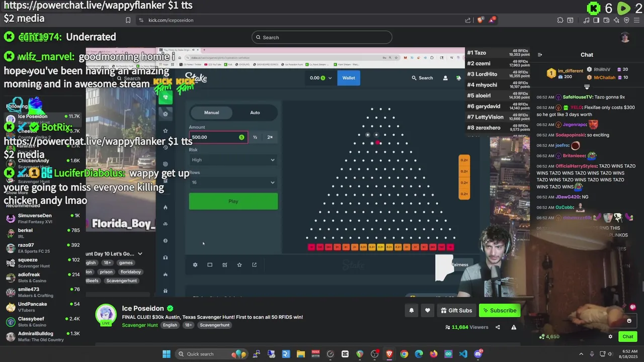Click the Kick user avatar at top right
Image resolution: width=644 pixels, height=362 pixels.
625,37
